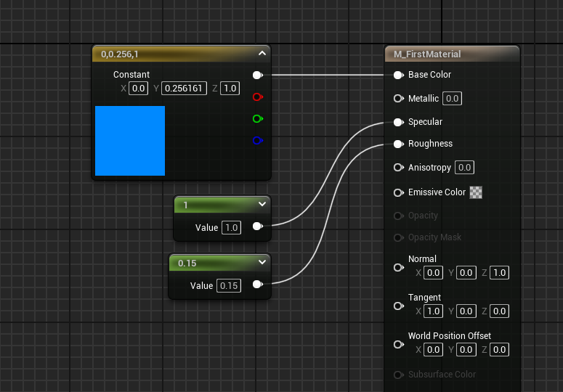Click the disabled Subsurface Color pin
Image resolution: width=563 pixels, height=392 pixels.
399,375
